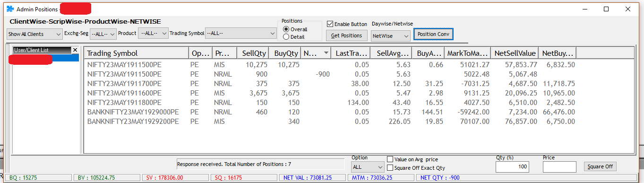The image size is (644, 183).
Task: Click the Position Conv button
Action: [433, 35]
